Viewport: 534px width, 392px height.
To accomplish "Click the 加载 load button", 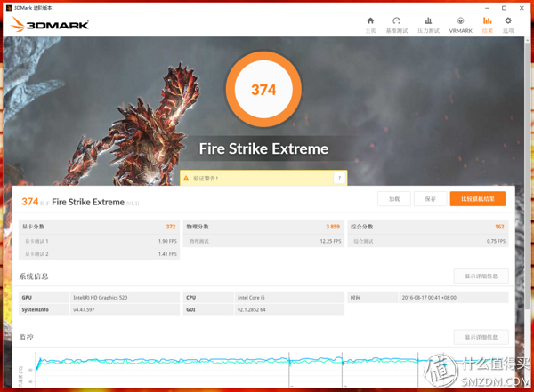I will click(x=394, y=199).
